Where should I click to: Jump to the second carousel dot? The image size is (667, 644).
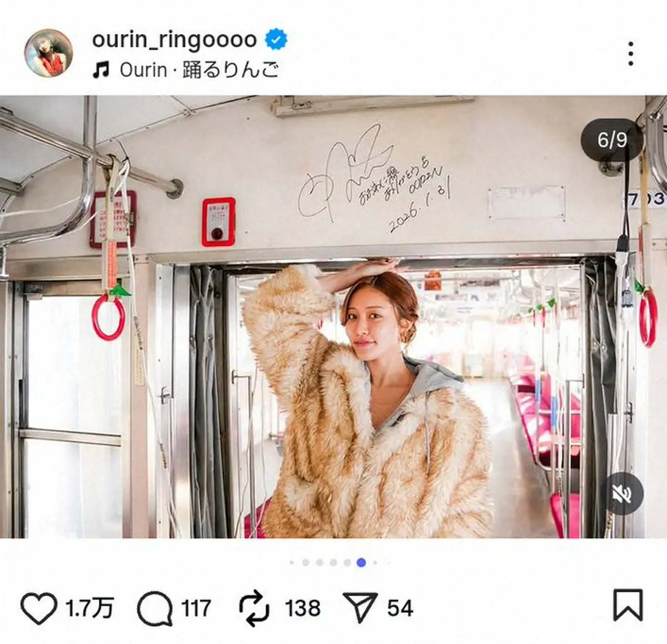[x=306, y=562]
